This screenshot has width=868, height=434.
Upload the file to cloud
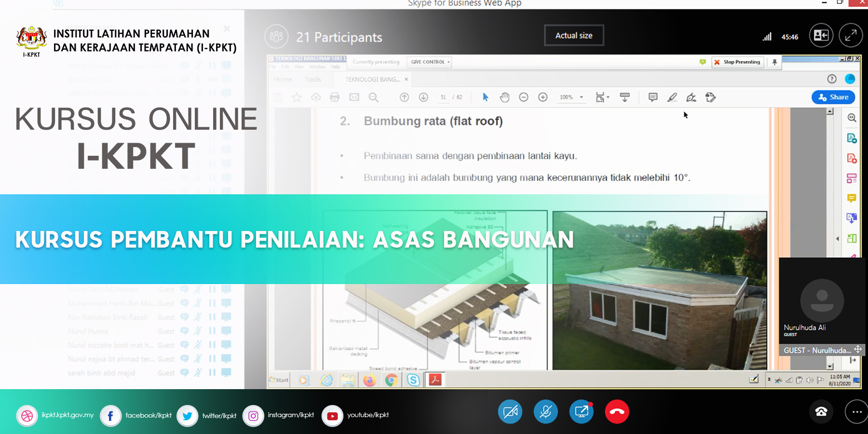pyautogui.click(x=316, y=97)
